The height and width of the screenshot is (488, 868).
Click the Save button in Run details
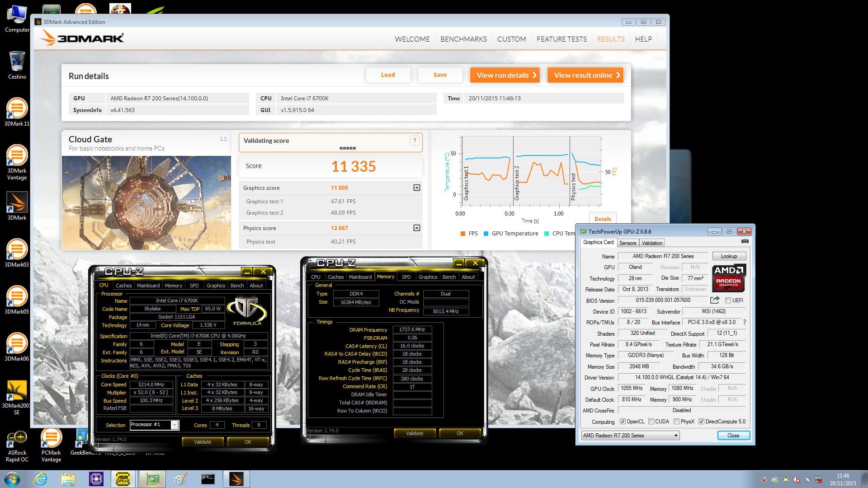440,75
